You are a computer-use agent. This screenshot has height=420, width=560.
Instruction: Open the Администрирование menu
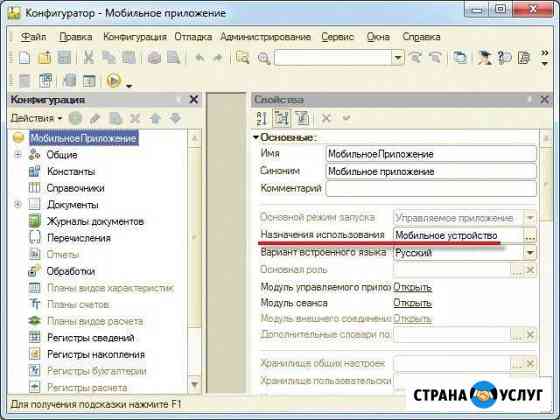tap(265, 37)
